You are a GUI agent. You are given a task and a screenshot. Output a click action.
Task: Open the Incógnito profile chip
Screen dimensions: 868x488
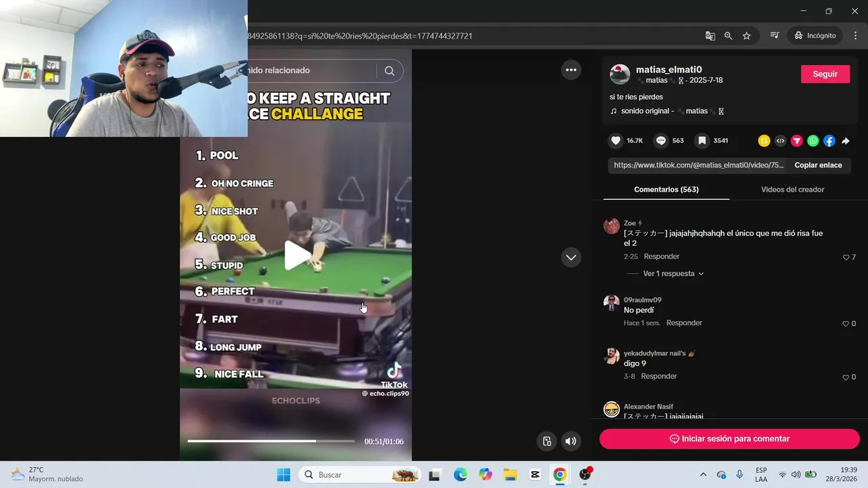(816, 36)
